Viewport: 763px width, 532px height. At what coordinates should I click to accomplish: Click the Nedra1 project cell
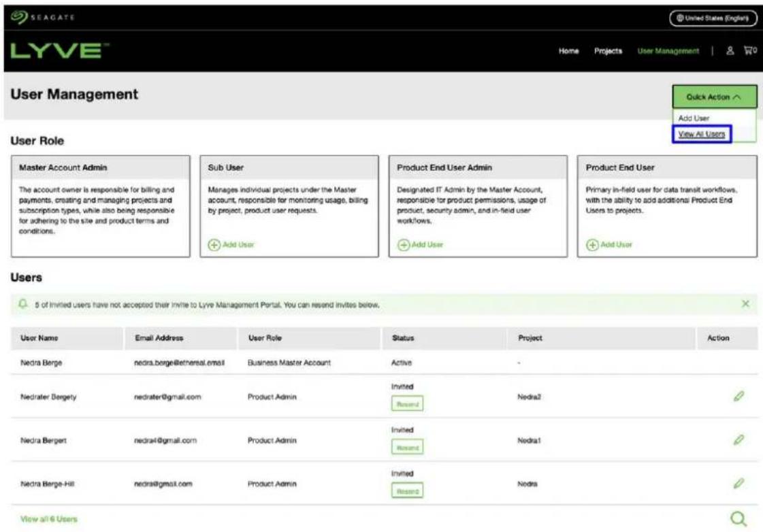529,440
